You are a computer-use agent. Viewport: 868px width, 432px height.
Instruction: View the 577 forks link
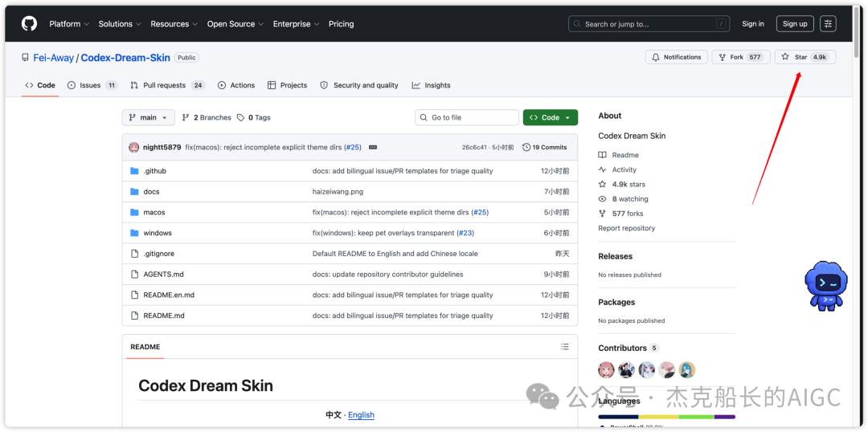coord(620,214)
